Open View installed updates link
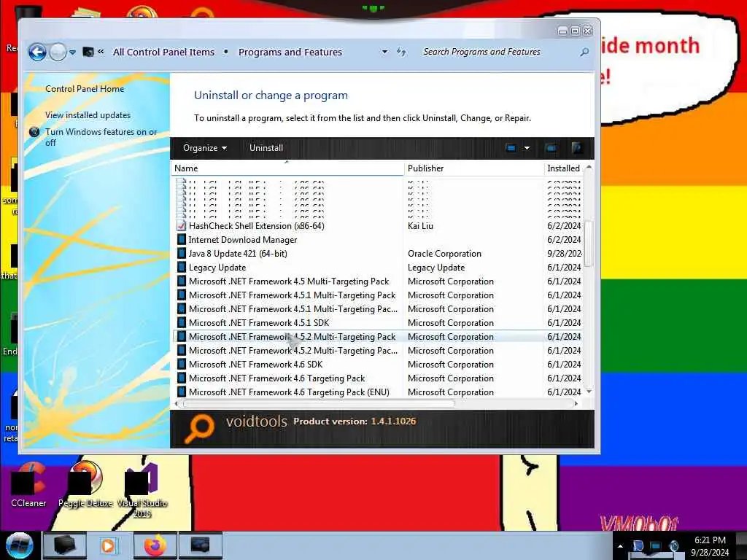This screenshot has height=560, width=747. (x=88, y=114)
